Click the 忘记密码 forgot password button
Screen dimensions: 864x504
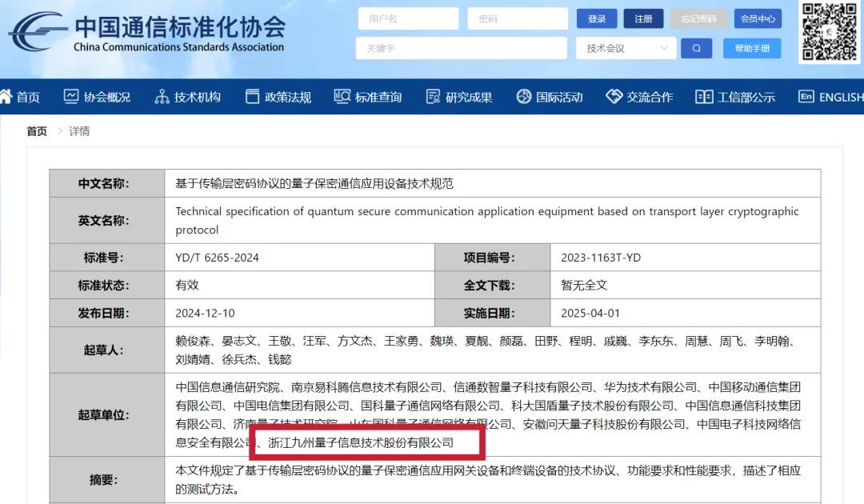698,19
